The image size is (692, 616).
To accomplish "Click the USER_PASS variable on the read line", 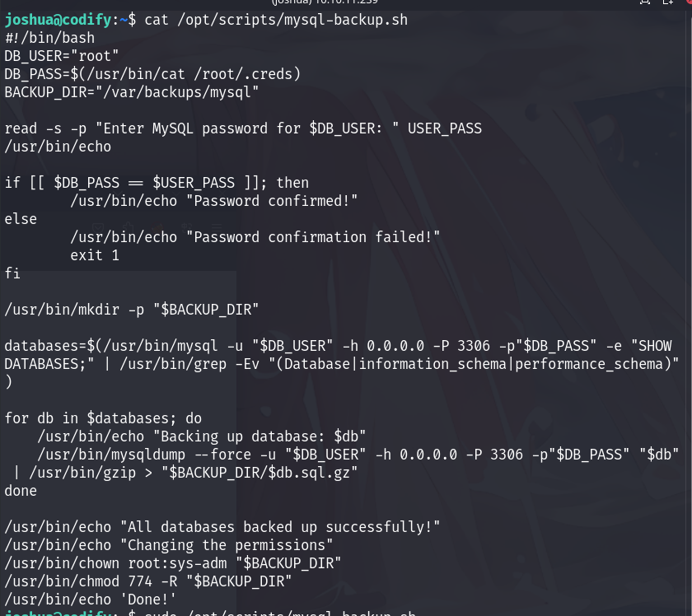I will coord(444,128).
